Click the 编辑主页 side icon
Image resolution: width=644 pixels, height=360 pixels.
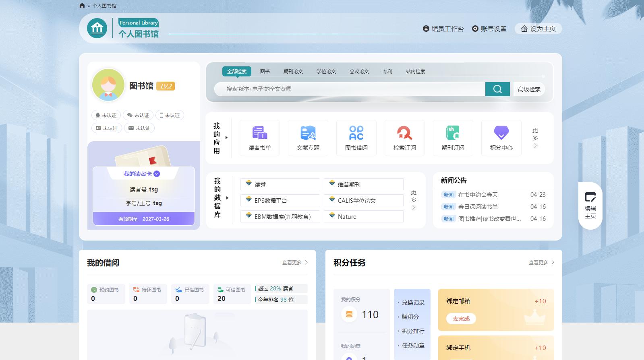point(590,206)
